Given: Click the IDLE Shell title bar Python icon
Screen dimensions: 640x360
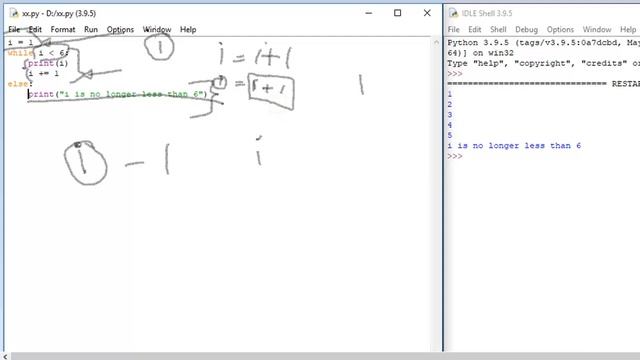Looking at the screenshot, I should 453,13.
